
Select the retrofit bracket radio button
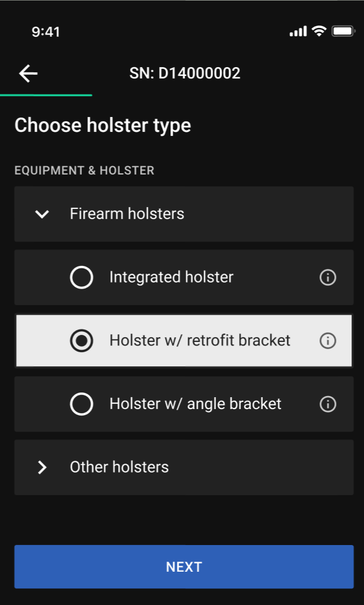point(81,341)
